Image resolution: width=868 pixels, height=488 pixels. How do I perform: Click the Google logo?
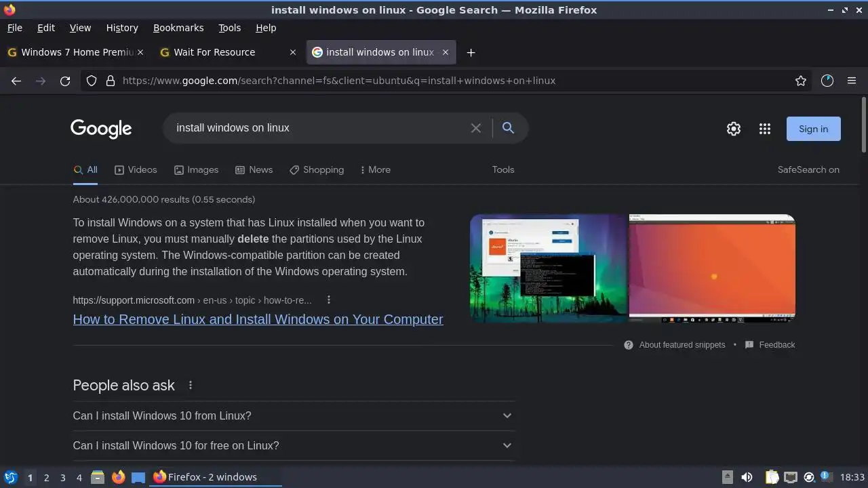101,129
